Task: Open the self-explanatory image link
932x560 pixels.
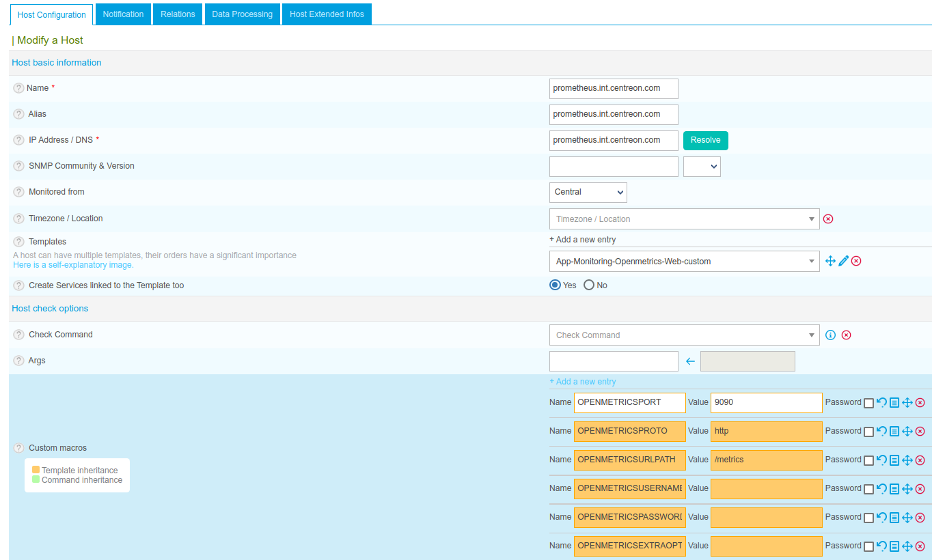Action: 73,265
